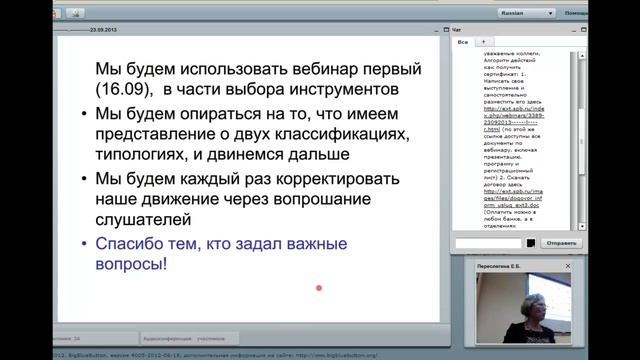This screenshot has height=360, width=640.
Task: Select the Все chat tab
Action: (463, 42)
